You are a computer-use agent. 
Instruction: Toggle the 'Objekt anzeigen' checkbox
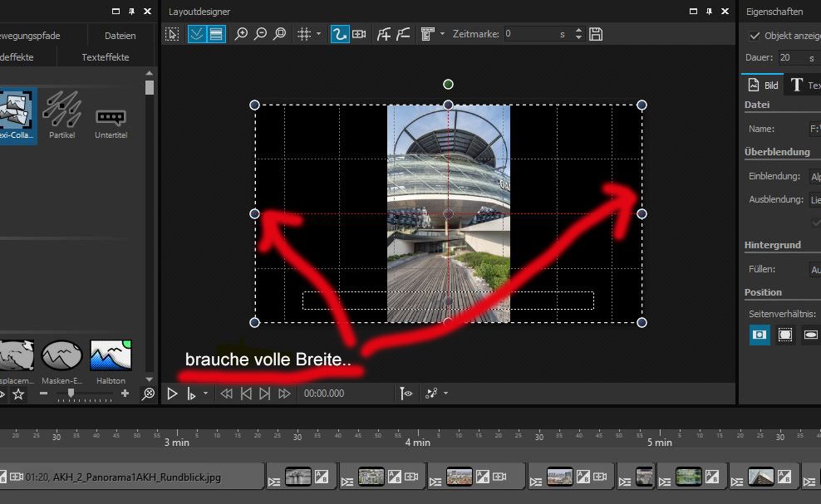point(755,36)
